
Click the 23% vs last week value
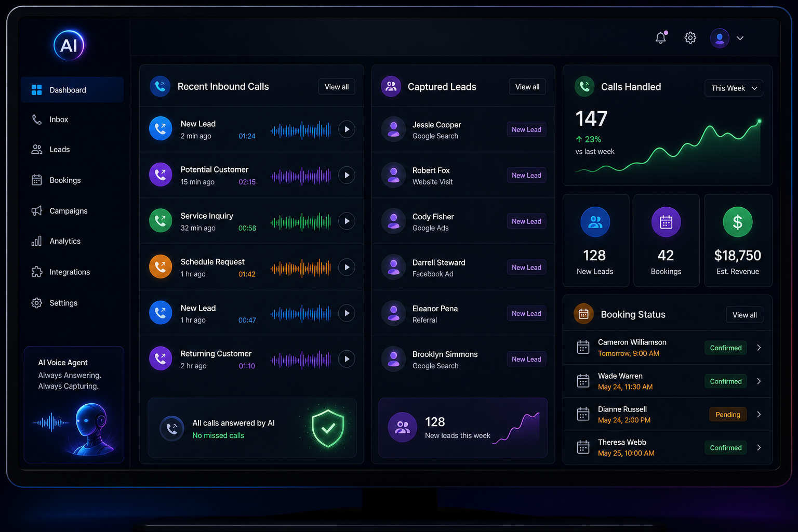589,139
